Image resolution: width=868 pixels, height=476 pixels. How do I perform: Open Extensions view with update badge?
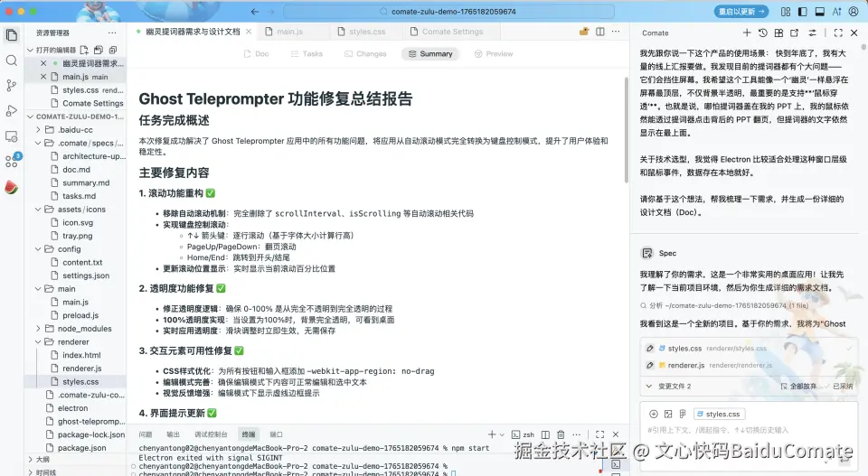(x=12, y=161)
